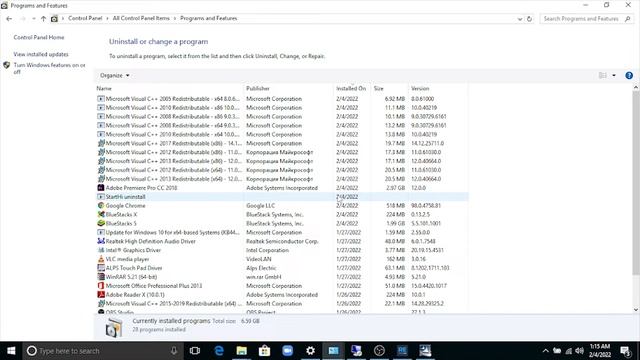
Task: Refresh the Programs and Features list
Action: tap(529, 19)
